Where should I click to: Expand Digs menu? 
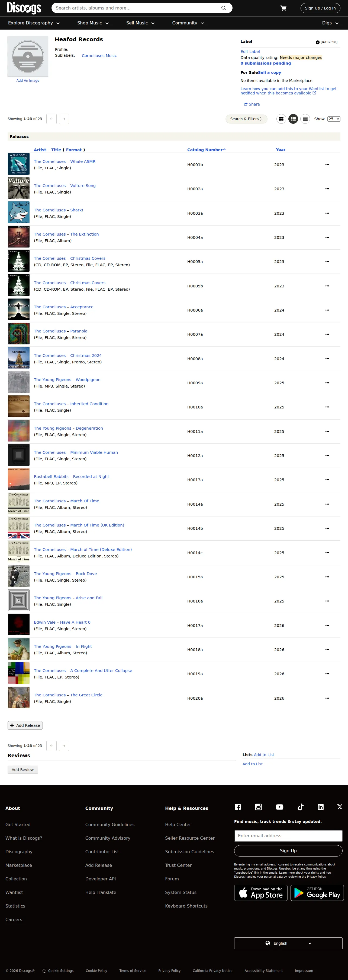pyautogui.click(x=330, y=23)
